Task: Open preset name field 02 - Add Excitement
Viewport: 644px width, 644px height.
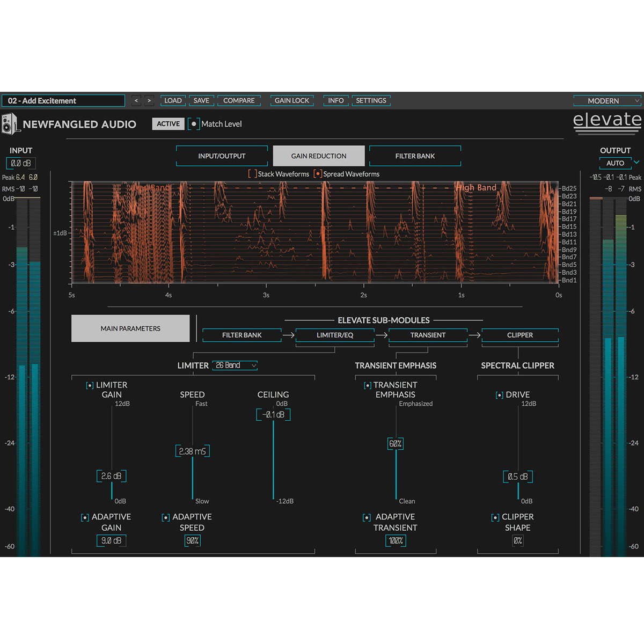Action: 63,100
